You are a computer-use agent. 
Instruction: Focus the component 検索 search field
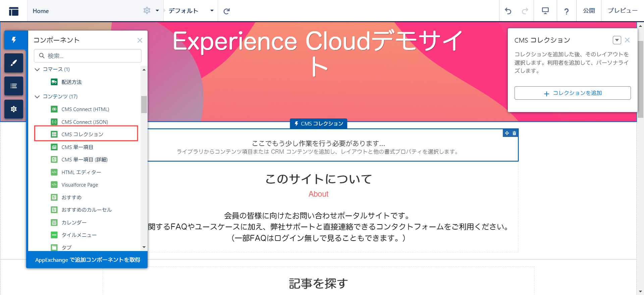coord(88,56)
